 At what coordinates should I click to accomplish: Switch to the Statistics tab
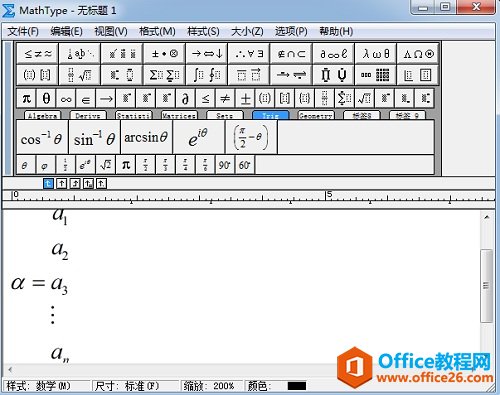[134, 115]
